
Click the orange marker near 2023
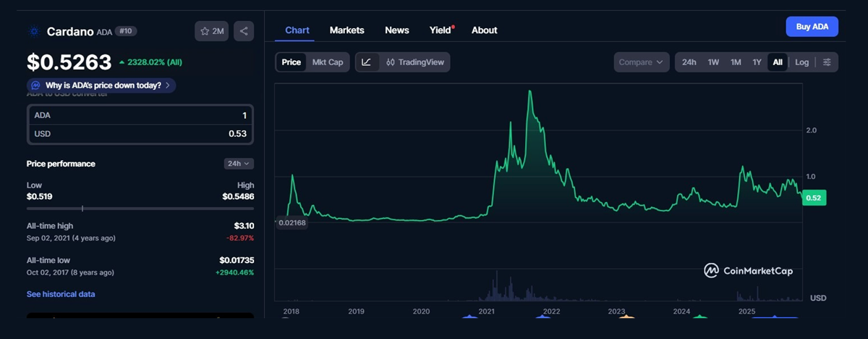coord(626,317)
